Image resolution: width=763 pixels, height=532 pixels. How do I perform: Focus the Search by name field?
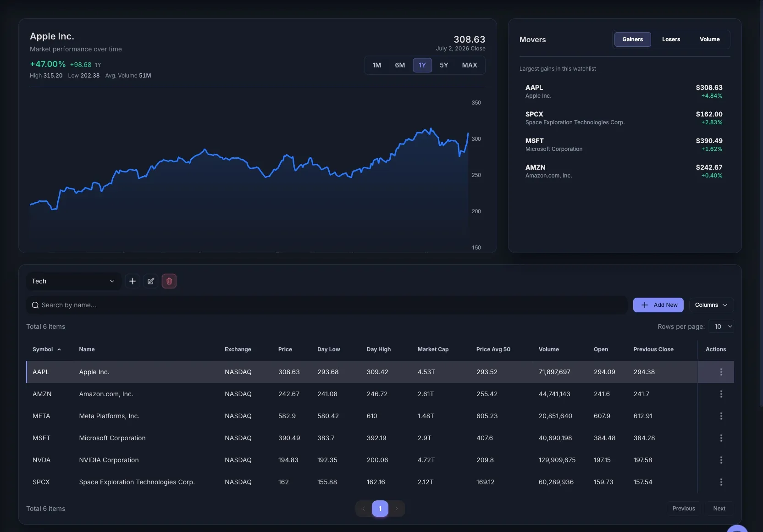[x=327, y=305]
